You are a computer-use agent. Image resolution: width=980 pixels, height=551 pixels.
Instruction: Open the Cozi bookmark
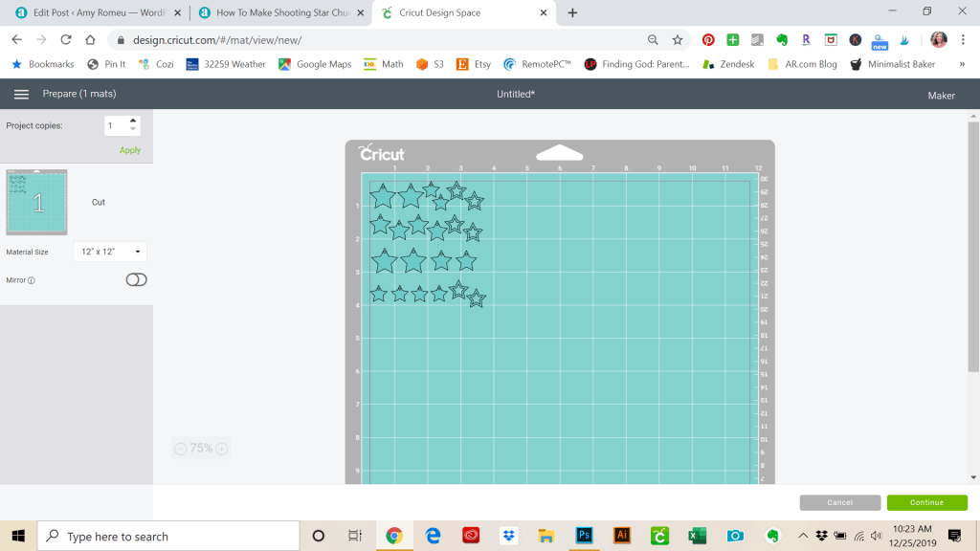(x=156, y=64)
